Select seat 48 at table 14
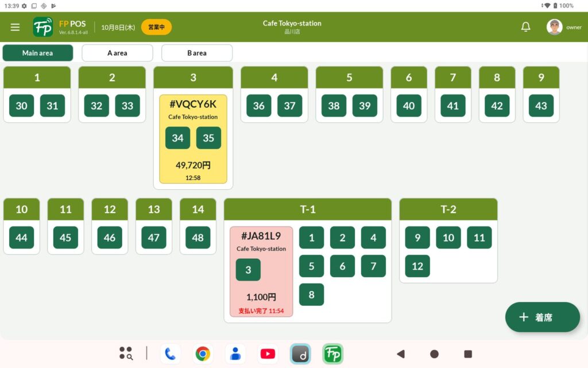The height and width of the screenshot is (368, 588). 198,237
